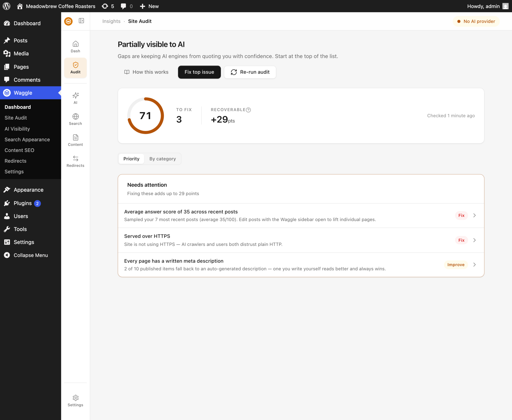Image resolution: width=512 pixels, height=420 pixels.
Task: Click the Improve badge for meta description
Action: click(x=456, y=265)
